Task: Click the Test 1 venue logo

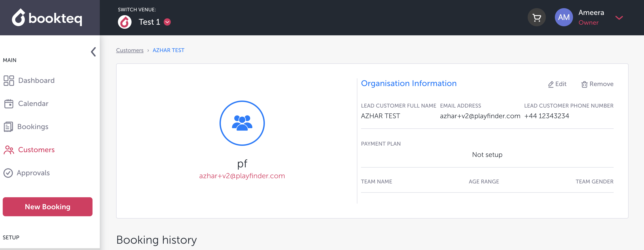Action: point(125,22)
